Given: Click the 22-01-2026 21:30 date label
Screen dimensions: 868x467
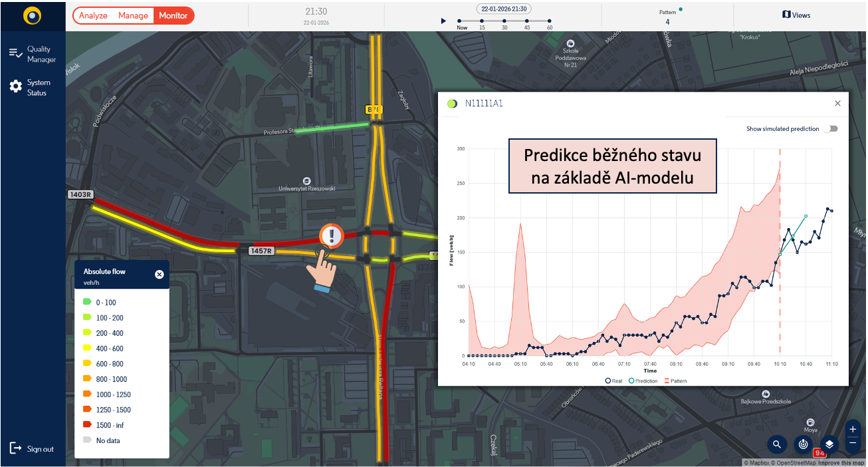Looking at the screenshot, I should pos(504,9).
